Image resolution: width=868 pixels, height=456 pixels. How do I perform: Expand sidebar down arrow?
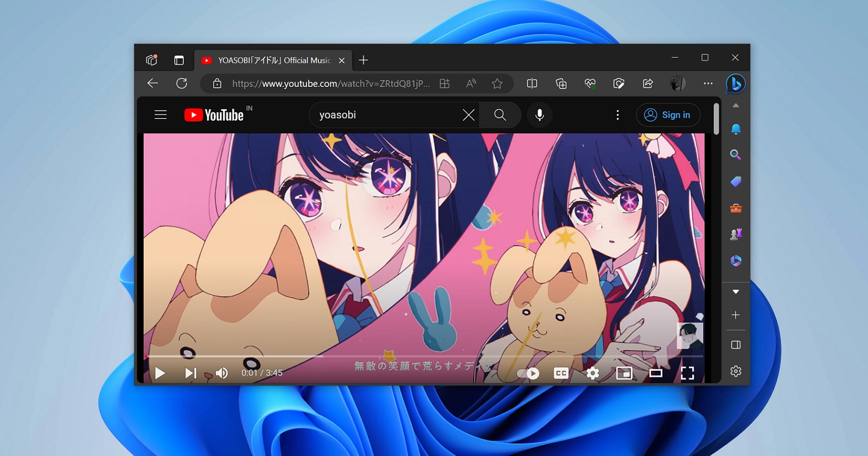coord(736,292)
